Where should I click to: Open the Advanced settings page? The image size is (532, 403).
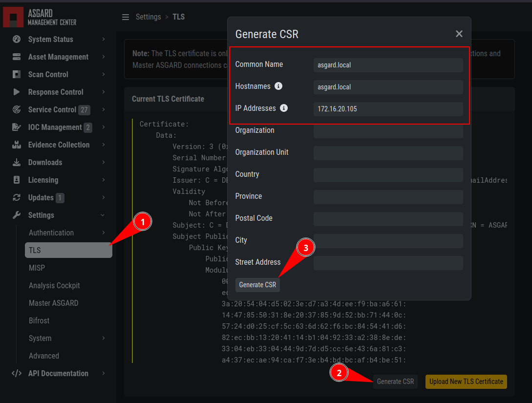(x=44, y=356)
